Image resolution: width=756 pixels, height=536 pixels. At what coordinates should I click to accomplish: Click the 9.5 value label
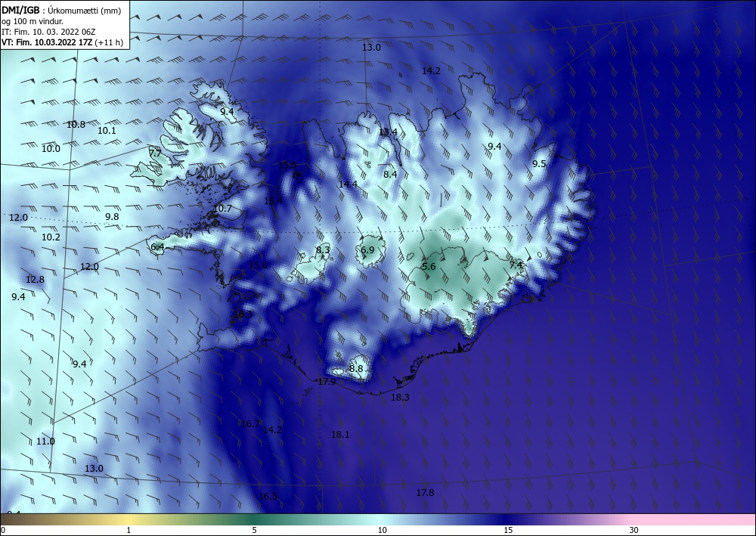539,164
